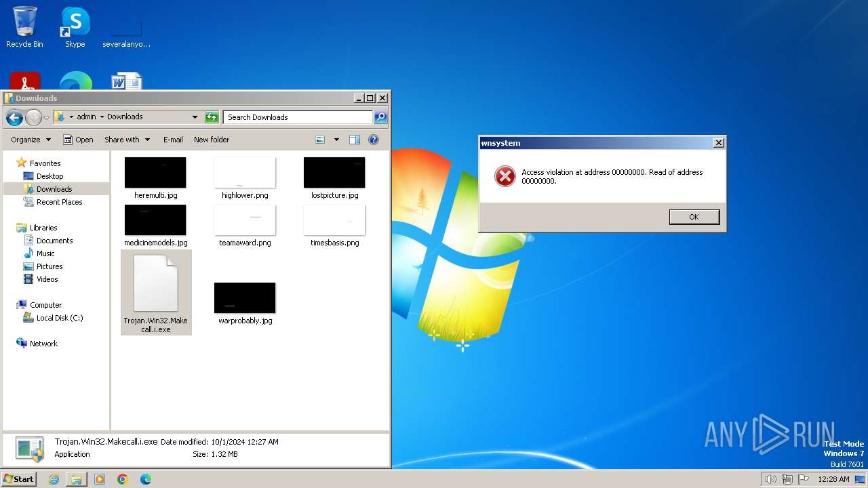The height and width of the screenshot is (488, 868).
Task: Launch Skype from the desktop
Action: click(x=75, y=27)
